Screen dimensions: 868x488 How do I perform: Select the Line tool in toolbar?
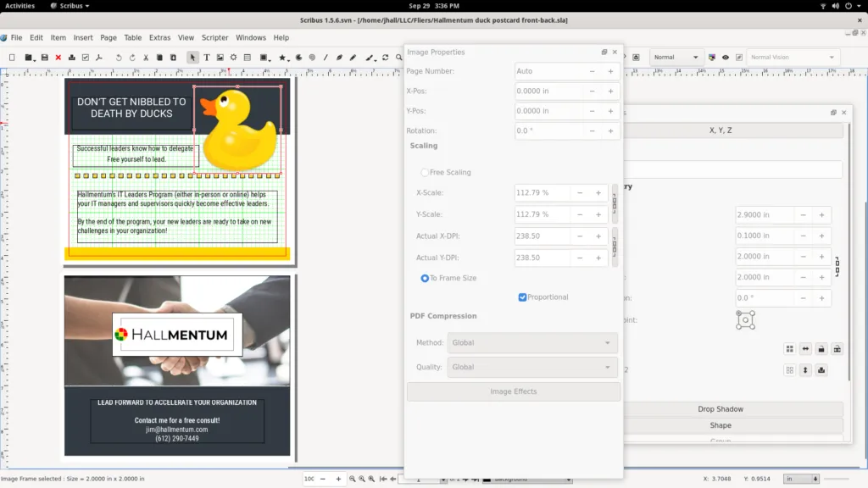(326, 58)
